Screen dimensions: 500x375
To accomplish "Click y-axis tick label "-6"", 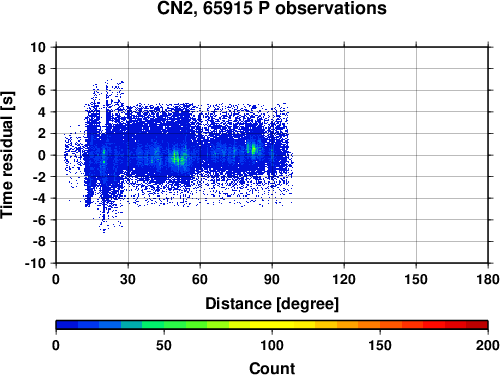I will (39, 220).
